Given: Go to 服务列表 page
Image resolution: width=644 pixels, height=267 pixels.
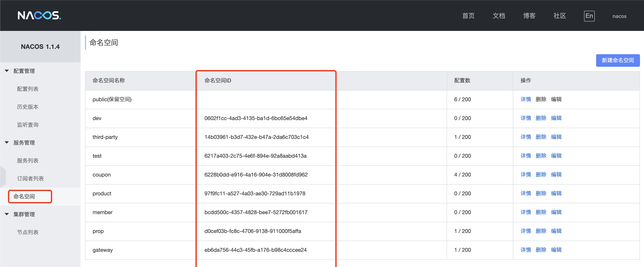Looking at the screenshot, I should click(x=28, y=160).
